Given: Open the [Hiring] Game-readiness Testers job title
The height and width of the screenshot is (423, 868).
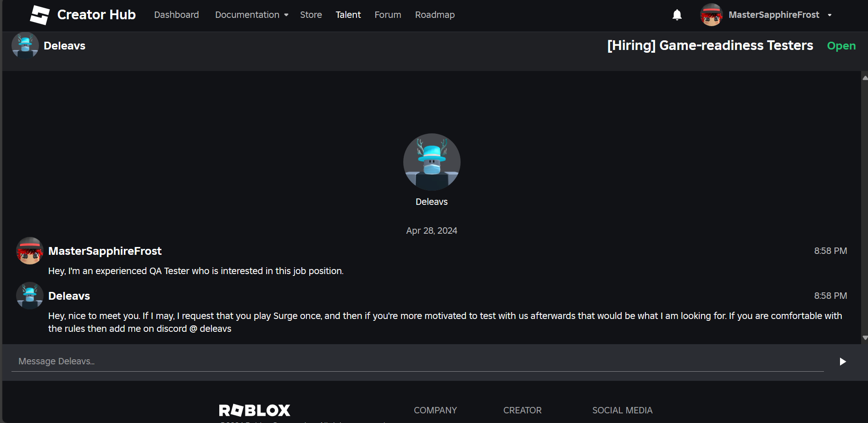Looking at the screenshot, I should 710,45.
